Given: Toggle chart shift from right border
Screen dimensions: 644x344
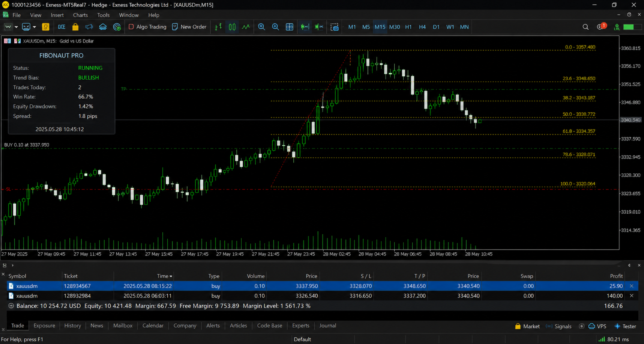Looking at the screenshot, I should [319, 27].
